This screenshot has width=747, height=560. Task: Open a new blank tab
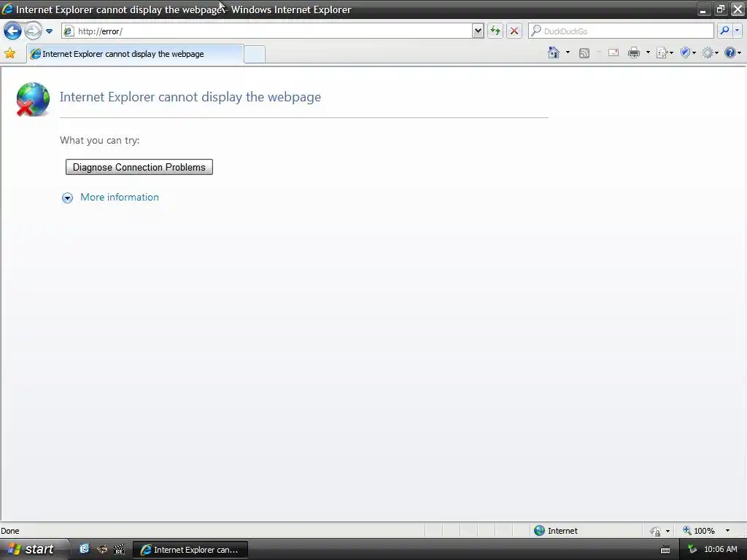[255, 54]
